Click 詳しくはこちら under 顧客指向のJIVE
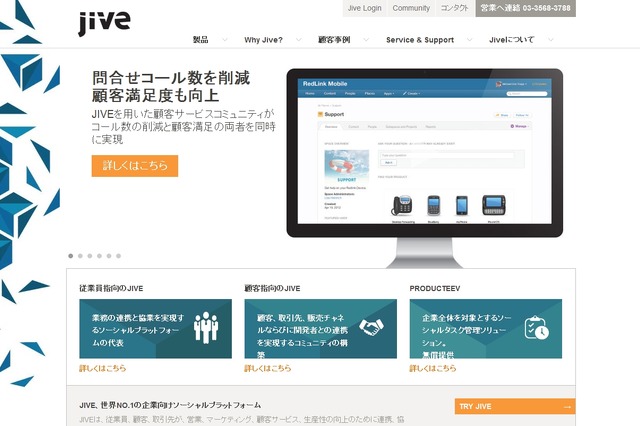Viewport: 640px width, 426px height. pos(268,368)
